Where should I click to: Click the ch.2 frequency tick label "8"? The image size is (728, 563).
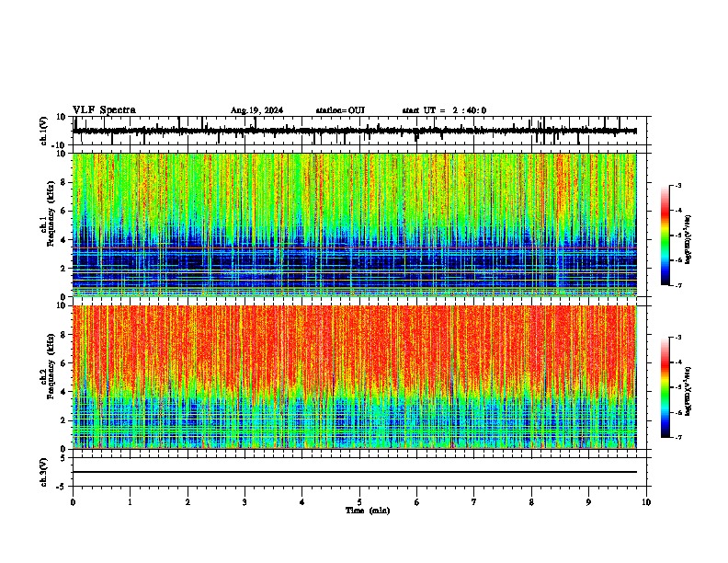[64, 335]
